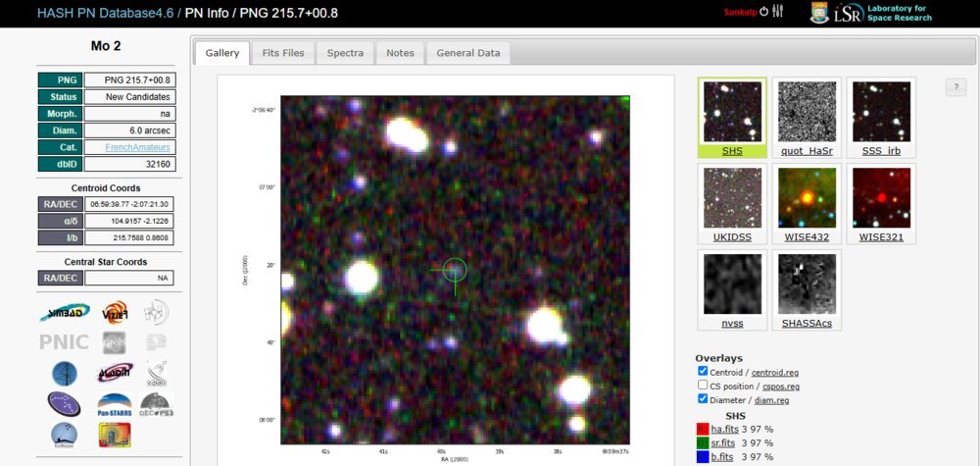Click the l/b value 215.7588 0.8608
This screenshot has height=466, width=980.
point(129,237)
